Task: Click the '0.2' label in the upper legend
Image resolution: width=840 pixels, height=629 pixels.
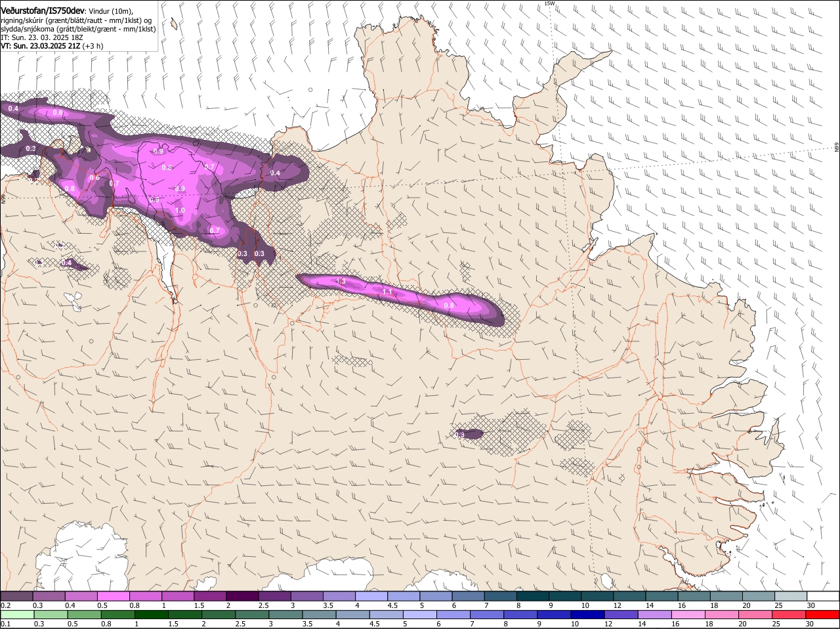Action: [x=5, y=605]
